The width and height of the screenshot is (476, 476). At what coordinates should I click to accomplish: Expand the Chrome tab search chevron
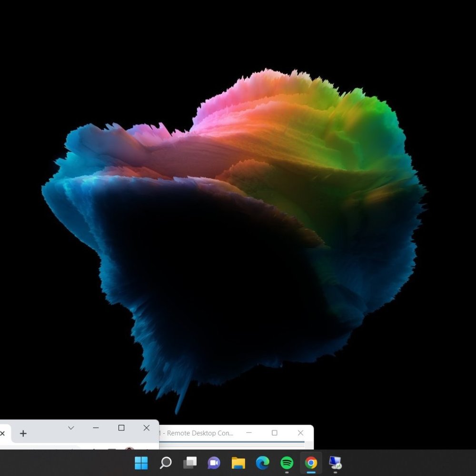click(71, 428)
